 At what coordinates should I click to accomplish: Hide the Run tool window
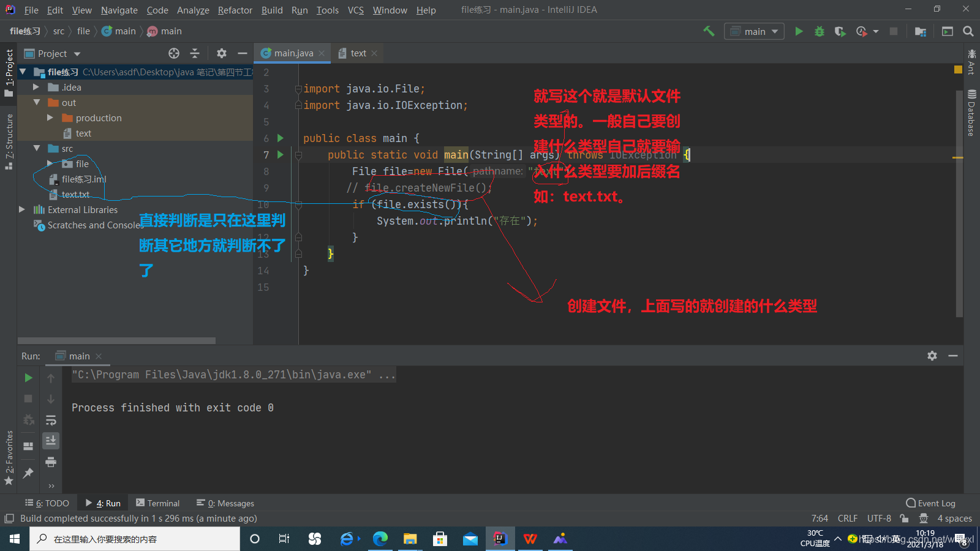tap(953, 356)
